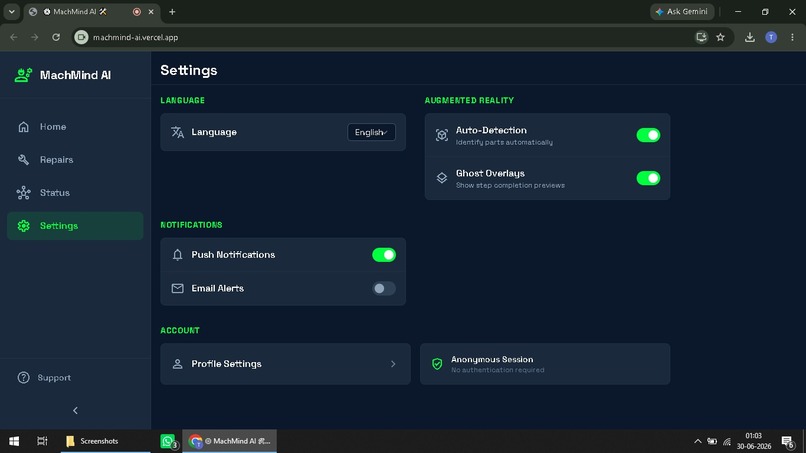Toggle the Ghost Overlays switch
The height and width of the screenshot is (453, 806).
(x=648, y=178)
